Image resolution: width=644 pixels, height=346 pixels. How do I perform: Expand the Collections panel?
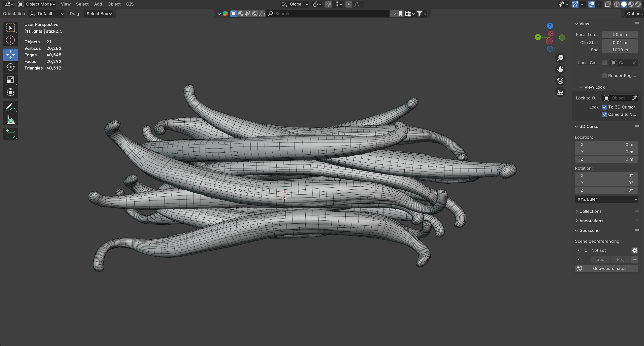point(590,211)
